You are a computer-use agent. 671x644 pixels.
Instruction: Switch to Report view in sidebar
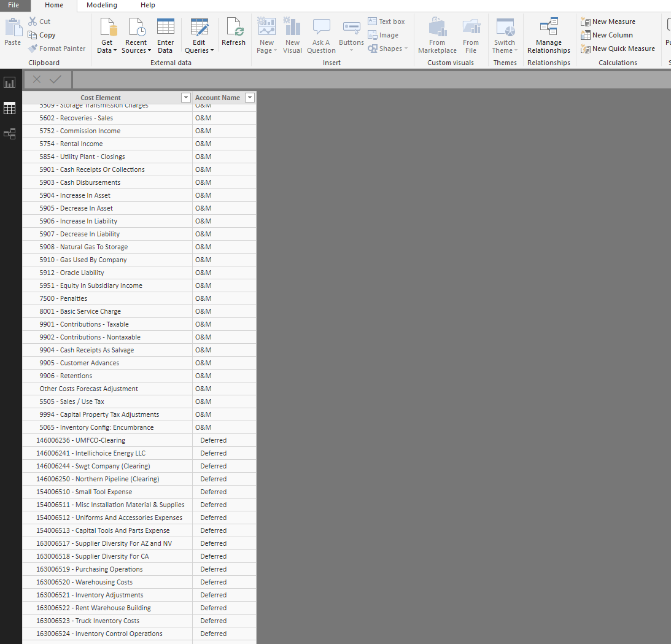(x=9, y=82)
